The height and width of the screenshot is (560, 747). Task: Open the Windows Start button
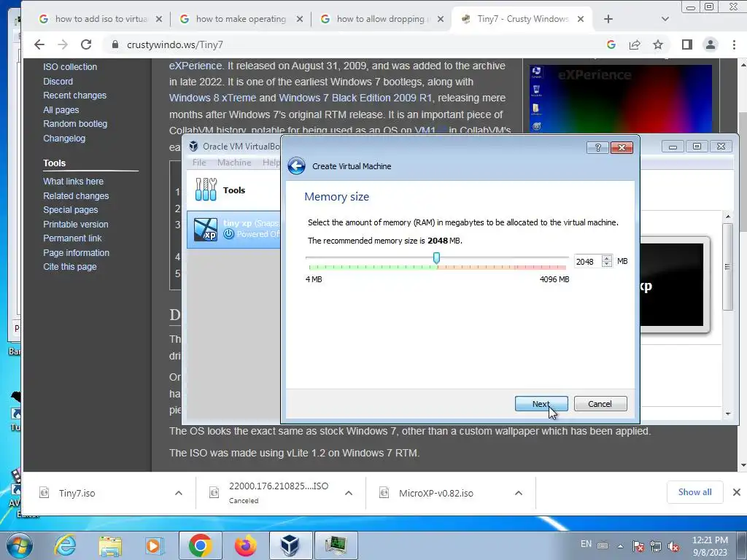(x=20, y=545)
